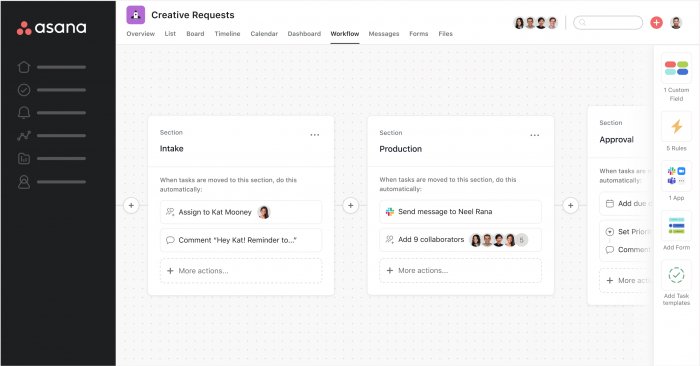Screen dimensions: 700x366
Task: Open the notifications bell icon
Action: 24,112
